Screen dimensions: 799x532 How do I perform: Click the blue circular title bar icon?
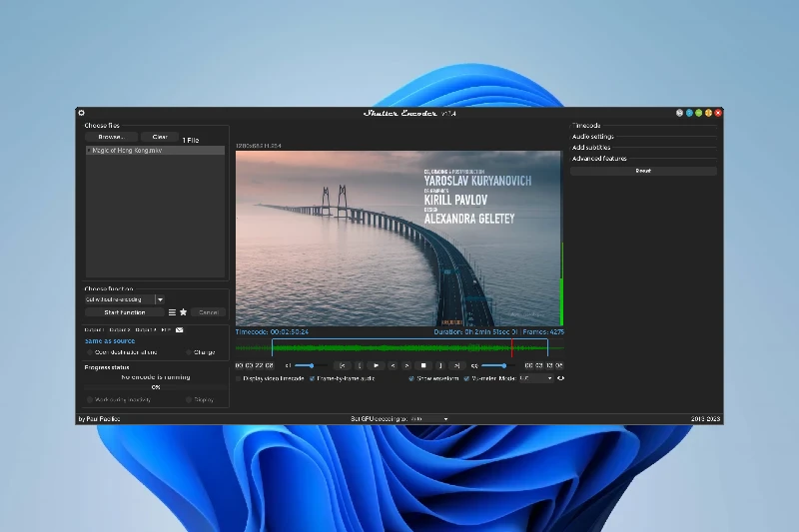689,113
